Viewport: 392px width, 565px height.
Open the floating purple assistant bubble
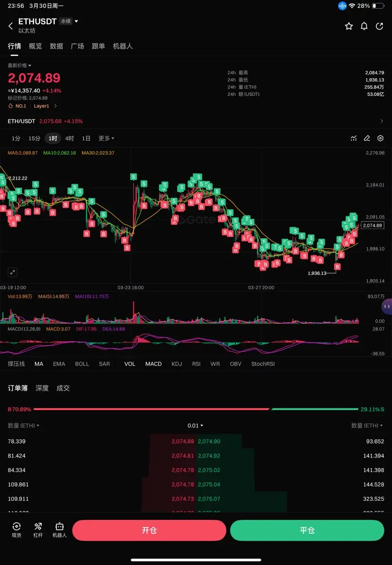click(x=387, y=307)
